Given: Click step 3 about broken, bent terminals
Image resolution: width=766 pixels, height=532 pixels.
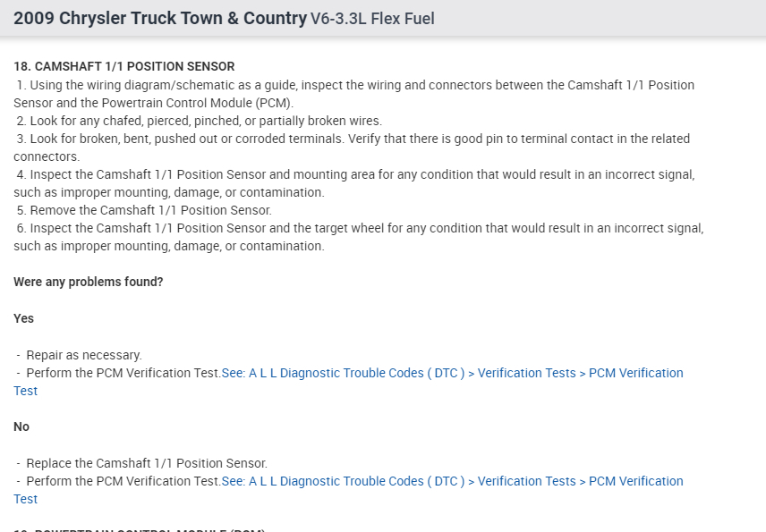Looking at the screenshot, I should point(353,139).
